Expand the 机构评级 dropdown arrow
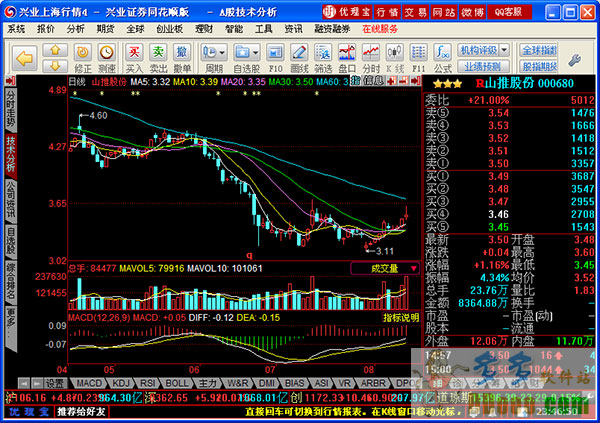The image size is (600, 423). click(504, 50)
